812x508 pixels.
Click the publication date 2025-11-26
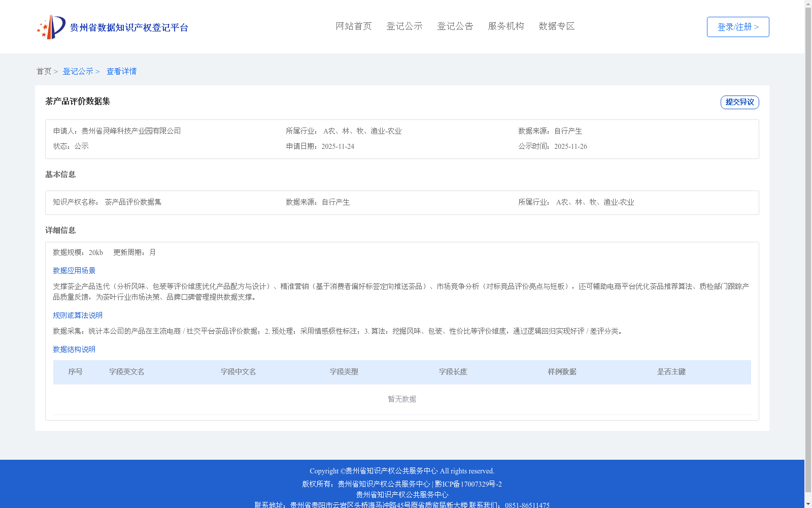570,146
